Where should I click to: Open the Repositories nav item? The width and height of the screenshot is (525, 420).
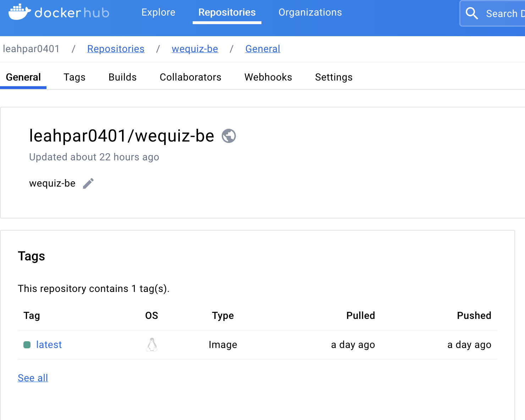pyautogui.click(x=227, y=12)
